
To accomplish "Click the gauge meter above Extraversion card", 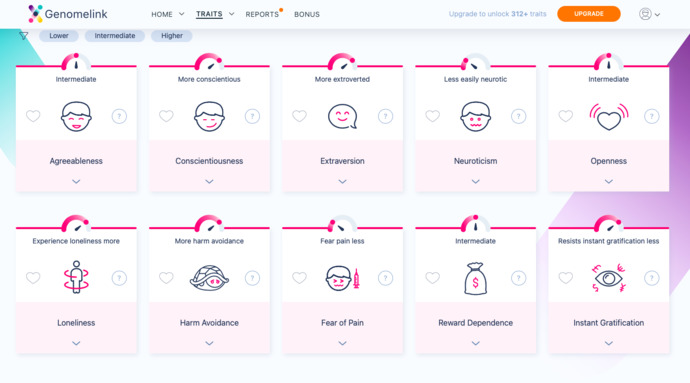I will click(x=342, y=62).
